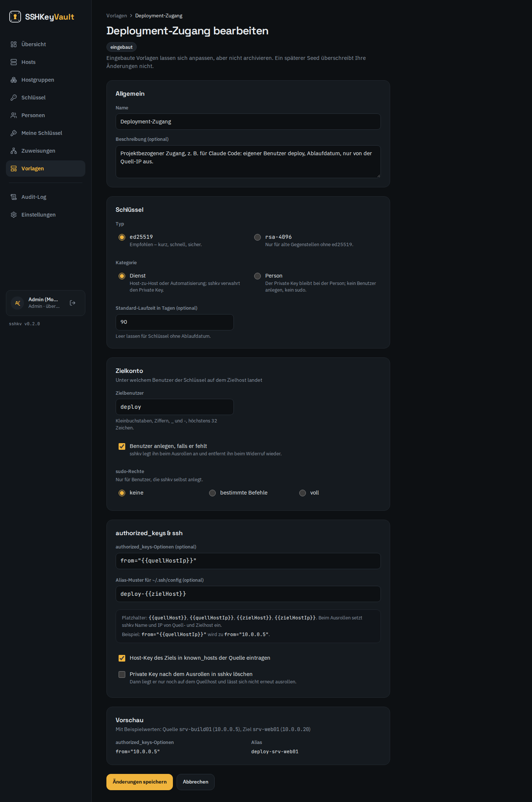Select the rsa-4096 key type

click(258, 237)
